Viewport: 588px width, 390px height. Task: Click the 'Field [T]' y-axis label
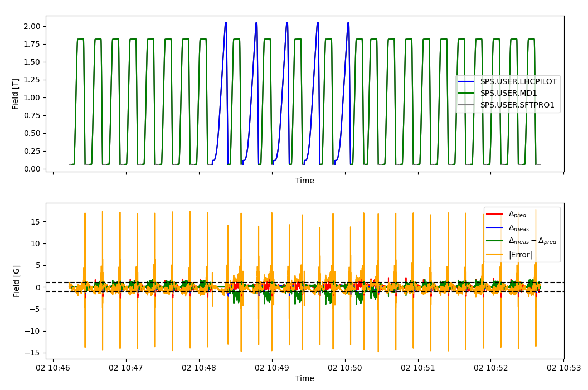click(17, 94)
